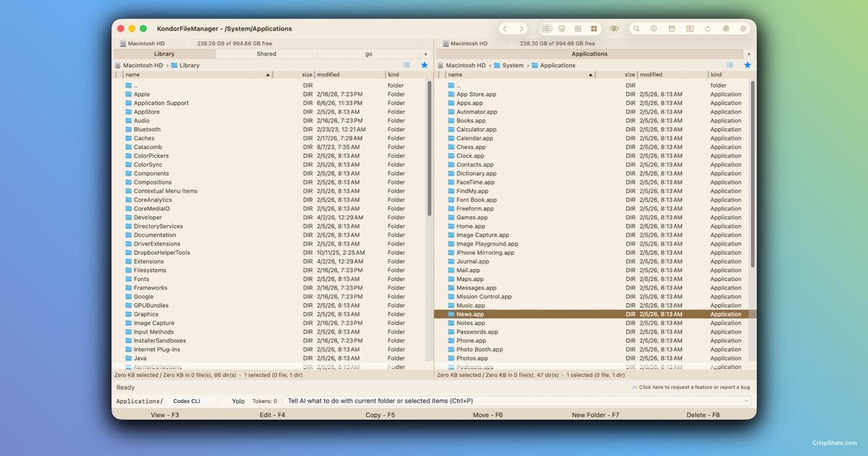This screenshot has width=868, height=456.
Task: Switch to column/gallery view icon in toolbar
Action: [562, 29]
